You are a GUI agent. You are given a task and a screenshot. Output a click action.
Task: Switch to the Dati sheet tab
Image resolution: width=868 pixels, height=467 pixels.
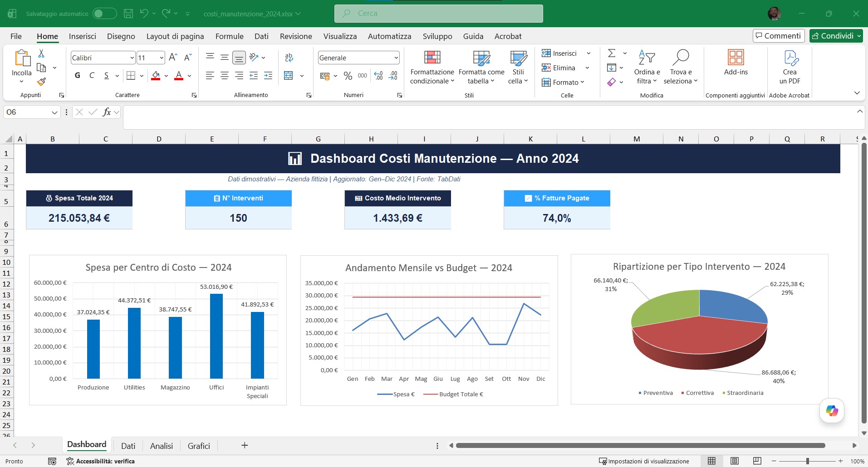[x=128, y=446]
